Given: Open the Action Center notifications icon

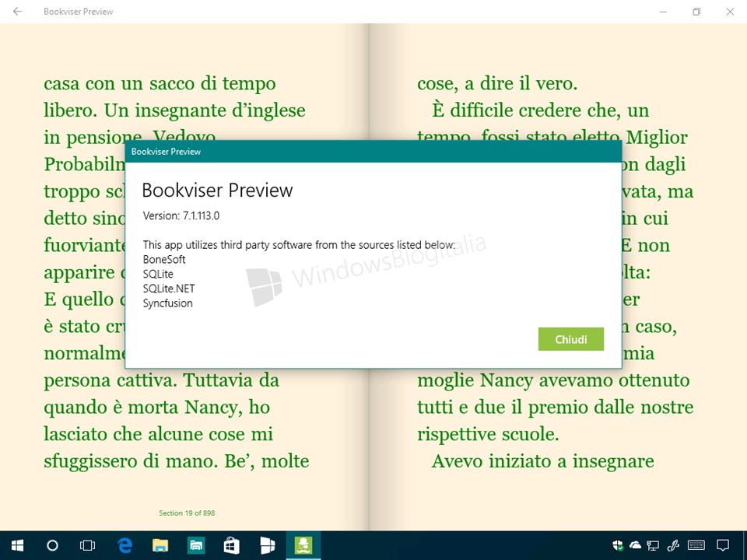Looking at the screenshot, I should pyautogui.click(x=723, y=545).
